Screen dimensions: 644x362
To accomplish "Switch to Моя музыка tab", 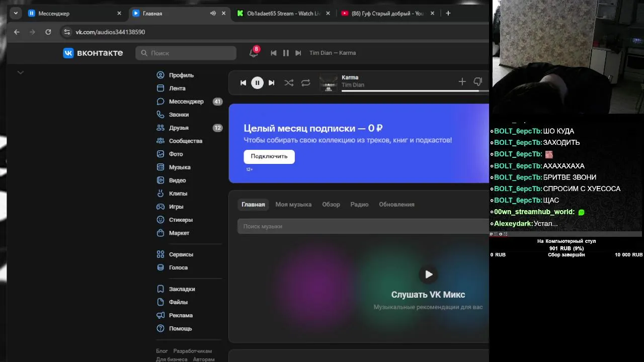I will [x=293, y=205].
